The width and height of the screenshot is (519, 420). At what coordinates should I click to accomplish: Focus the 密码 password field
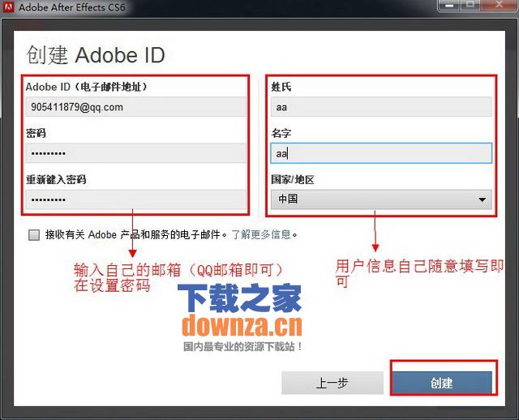point(136,153)
